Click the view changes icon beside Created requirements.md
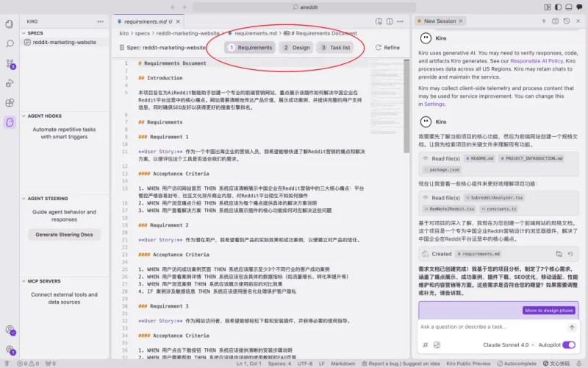The height and width of the screenshot is (368, 588). [x=559, y=254]
